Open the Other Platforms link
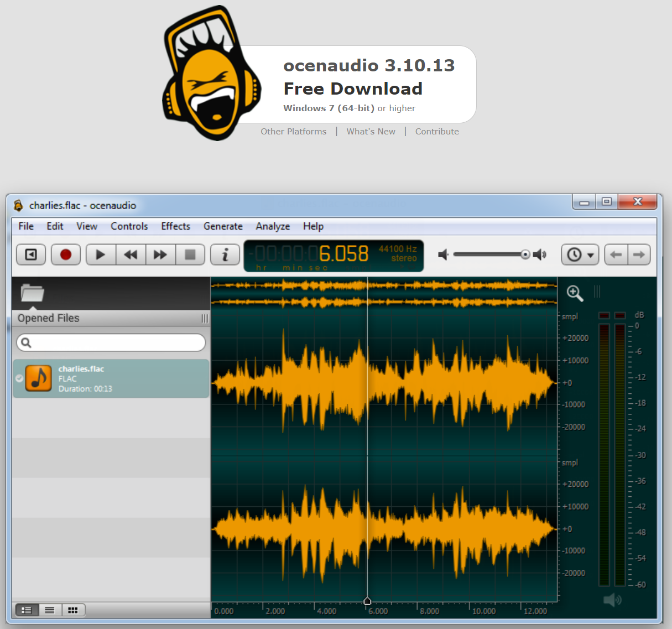Viewport: 672px width, 629px height. [294, 132]
